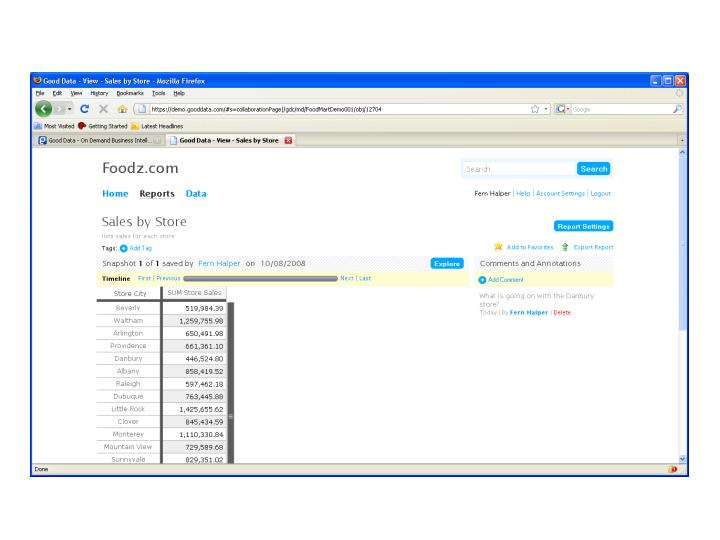This screenshot has width=720, height=540.
Task: Go to the Data navigation link
Action: [x=196, y=194]
